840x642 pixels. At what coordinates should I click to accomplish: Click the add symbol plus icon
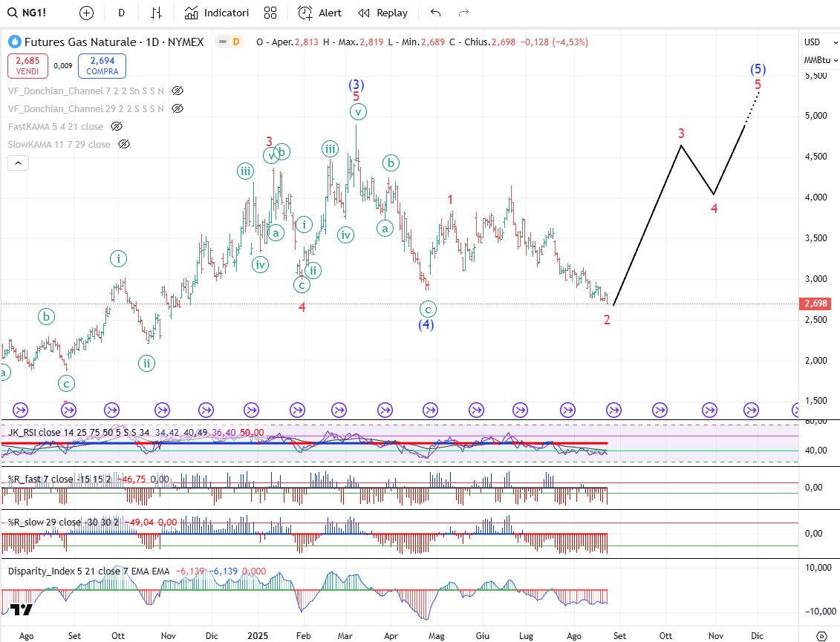pos(87,13)
